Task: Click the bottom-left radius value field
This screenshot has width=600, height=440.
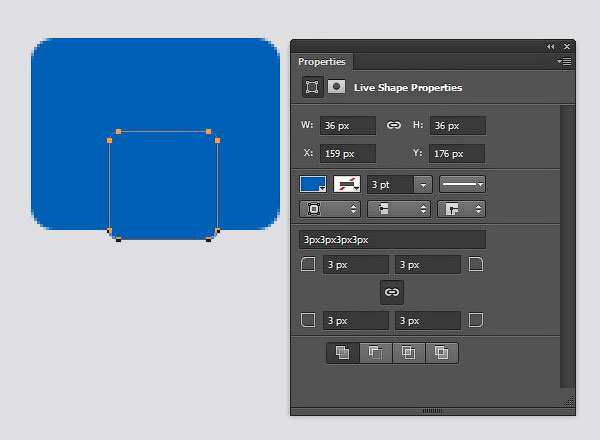Action: 356,321
